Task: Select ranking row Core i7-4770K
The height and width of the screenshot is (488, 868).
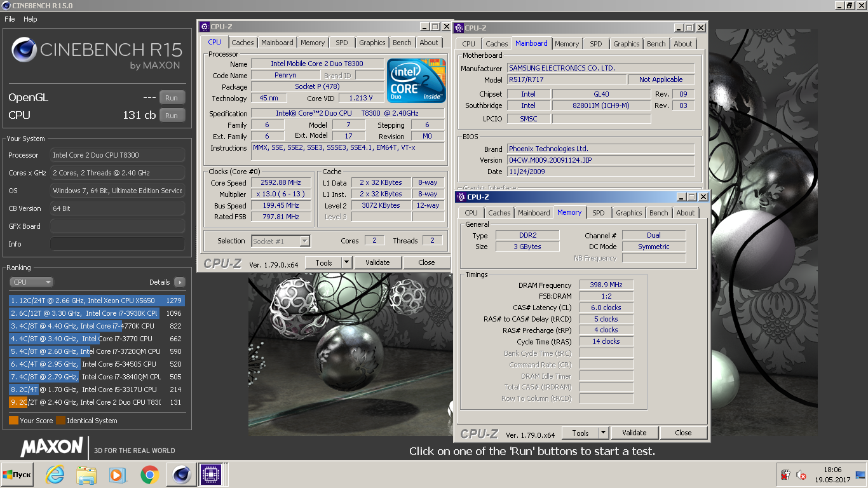Action: pos(97,326)
